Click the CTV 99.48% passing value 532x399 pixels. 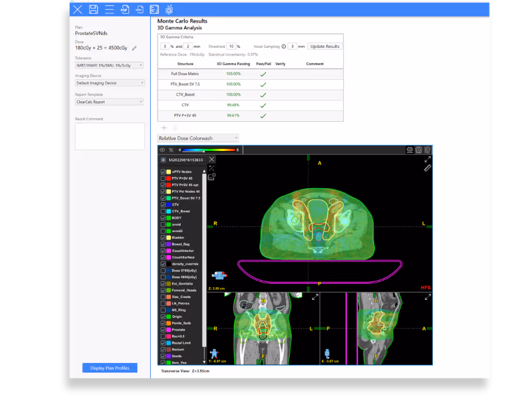[x=233, y=105]
